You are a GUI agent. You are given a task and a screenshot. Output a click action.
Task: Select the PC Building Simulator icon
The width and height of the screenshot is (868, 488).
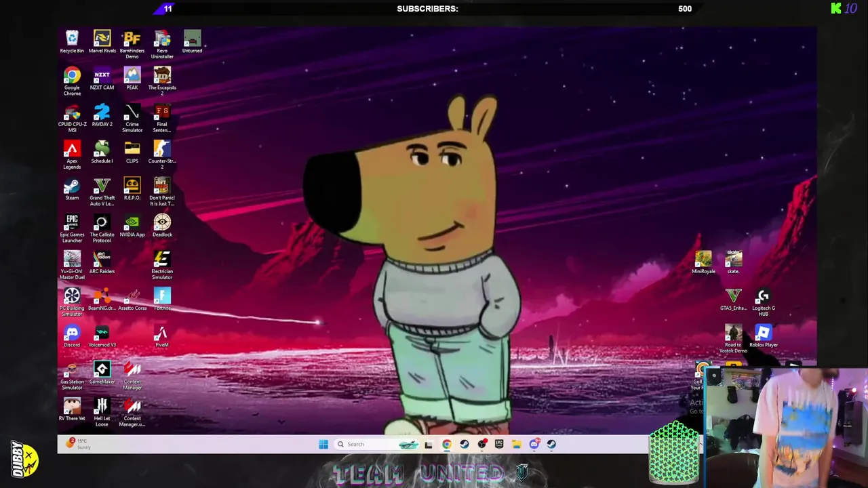click(x=72, y=302)
